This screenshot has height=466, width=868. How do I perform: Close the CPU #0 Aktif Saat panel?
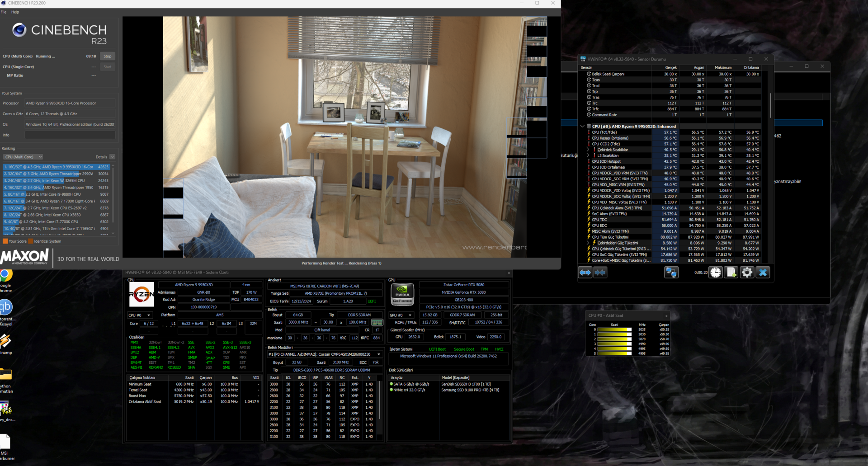(666, 315)
